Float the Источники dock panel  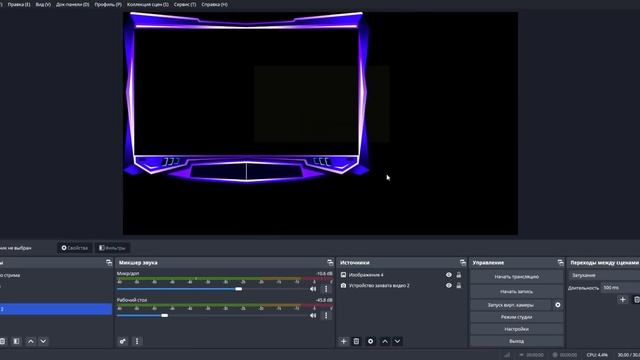(x=462, y=262)
